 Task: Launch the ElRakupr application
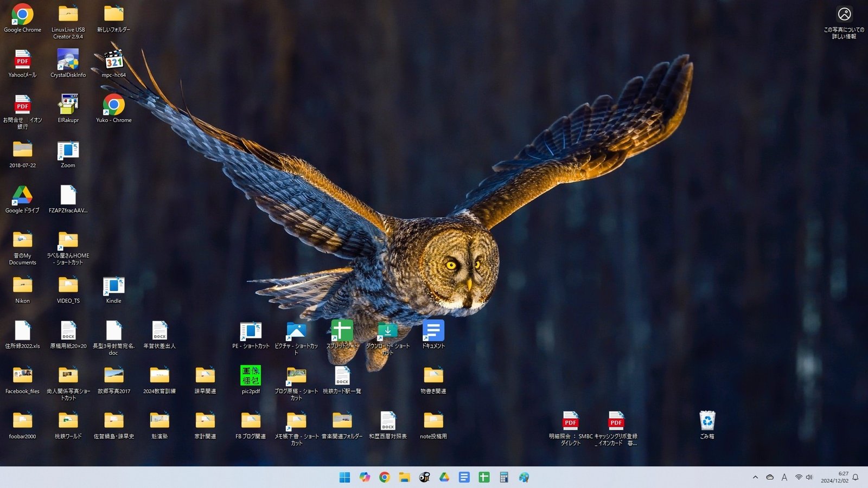point(68,109)
